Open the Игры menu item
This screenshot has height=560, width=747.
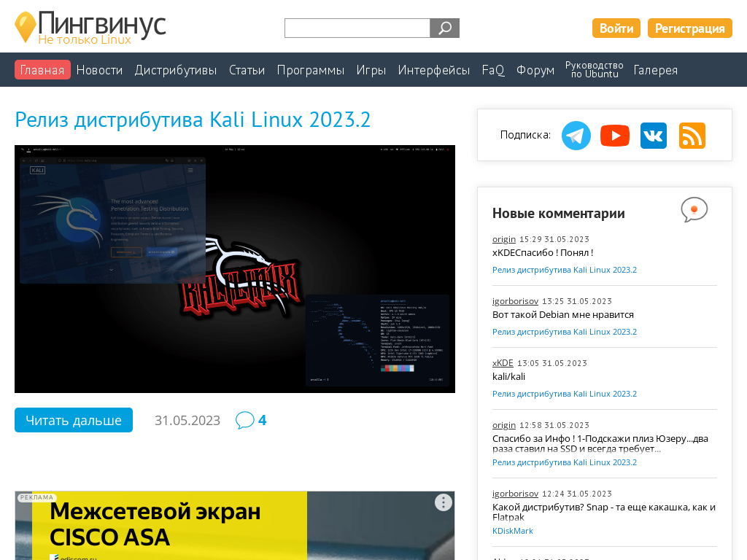371,70
